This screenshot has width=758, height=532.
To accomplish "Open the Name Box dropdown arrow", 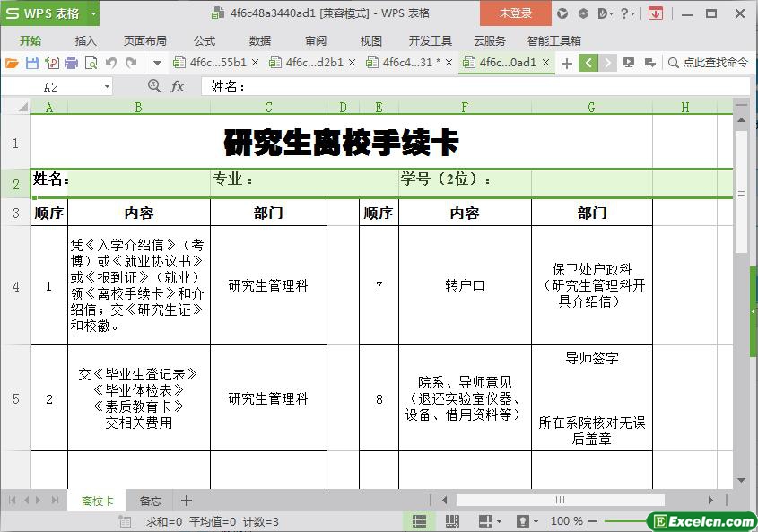I will [x=107, y=87].
